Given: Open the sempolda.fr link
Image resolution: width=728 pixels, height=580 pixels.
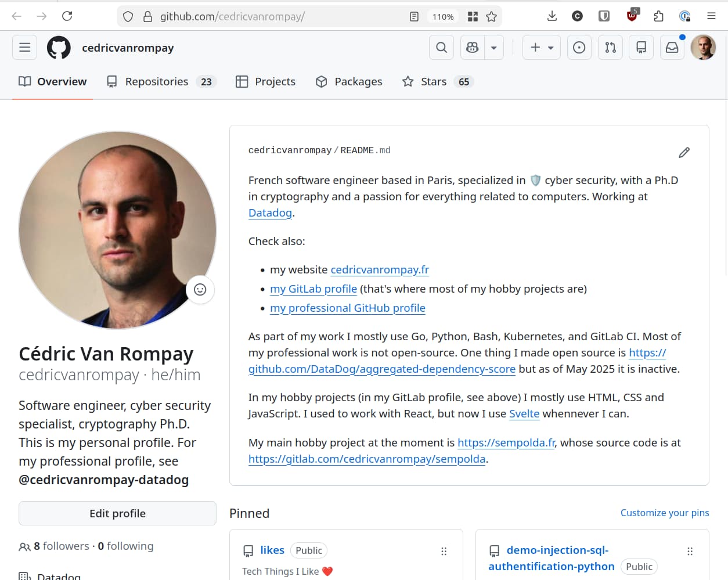Looking at the screenshot, I should click(x=505, y=442).
